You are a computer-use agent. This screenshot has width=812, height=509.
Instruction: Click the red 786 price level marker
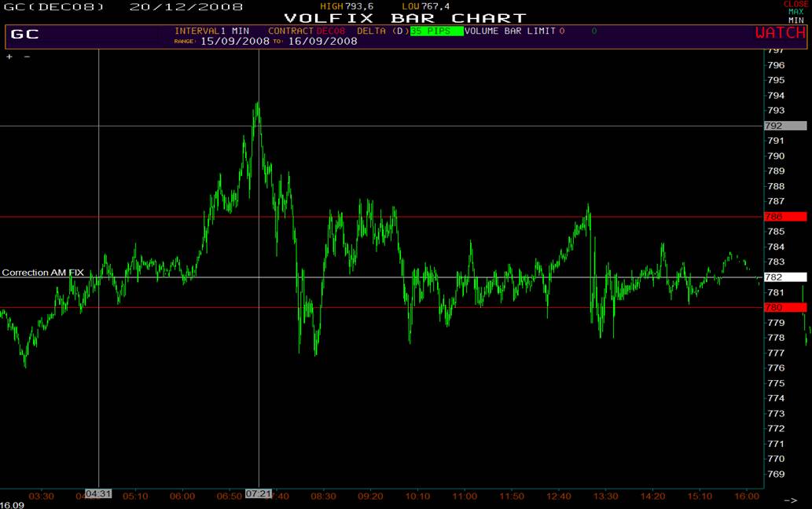tap(785, 217)
